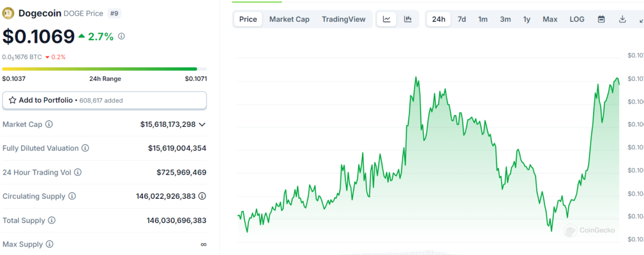Screen dimensions: 644x255
Task: Click the BTC price 0.0₅1676 BTC
Action: coord(22,57)
